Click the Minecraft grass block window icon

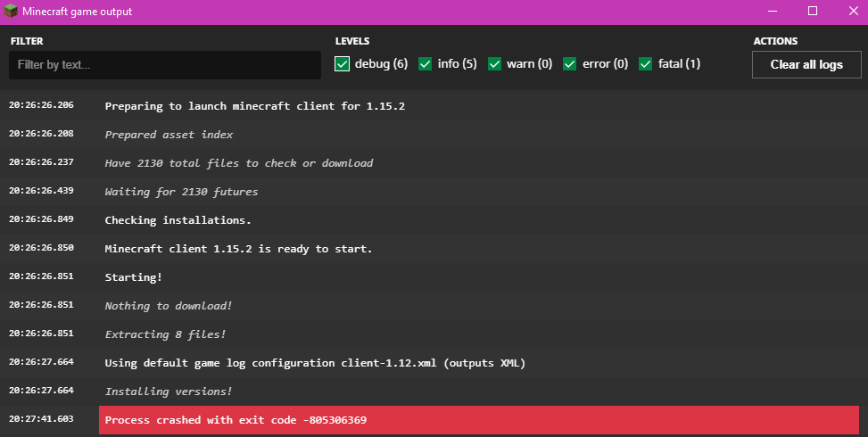(x=11, y=11)
